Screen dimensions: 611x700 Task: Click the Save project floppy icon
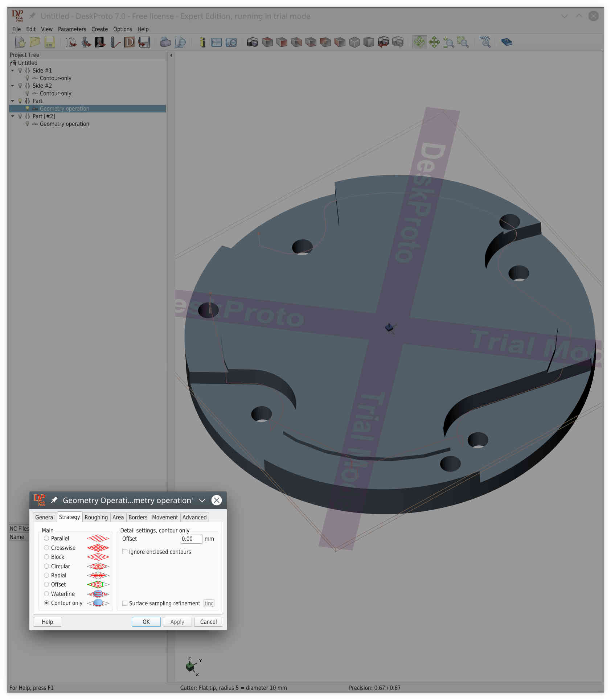click(50, 42)
